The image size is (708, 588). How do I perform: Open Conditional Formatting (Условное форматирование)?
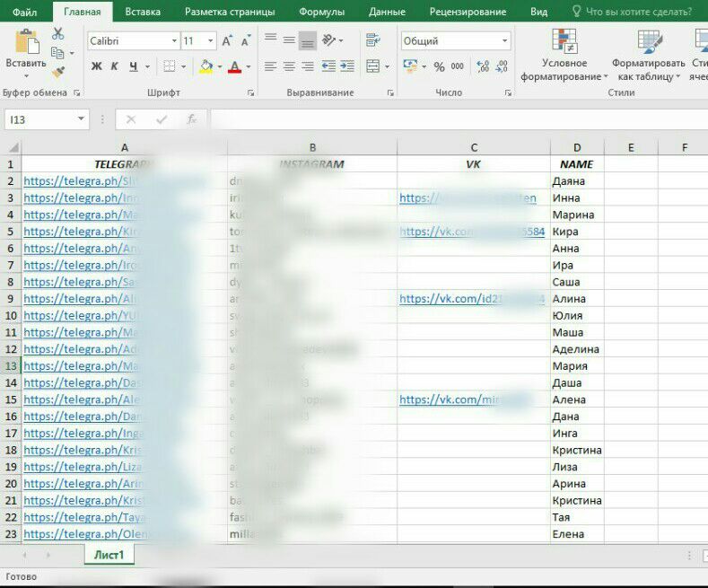[564, 55]
